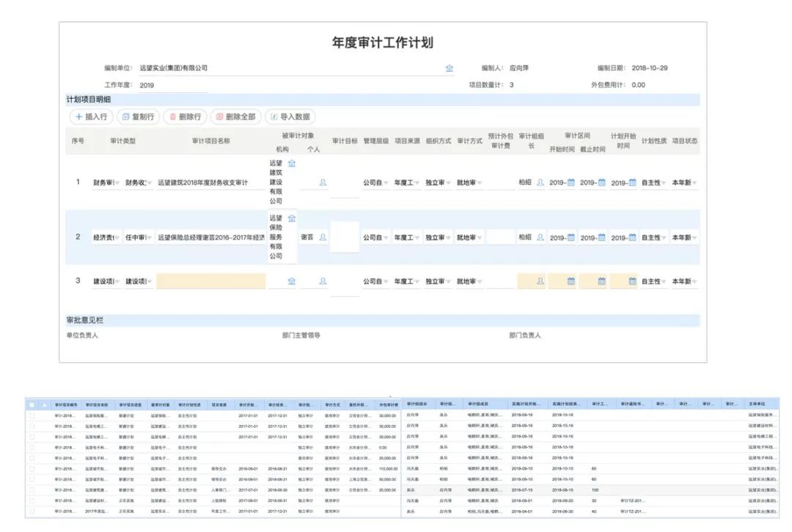Open the 机构 picker icon in row 2
Viewport: 792px width, 532px height.
[x=291, y=218]
